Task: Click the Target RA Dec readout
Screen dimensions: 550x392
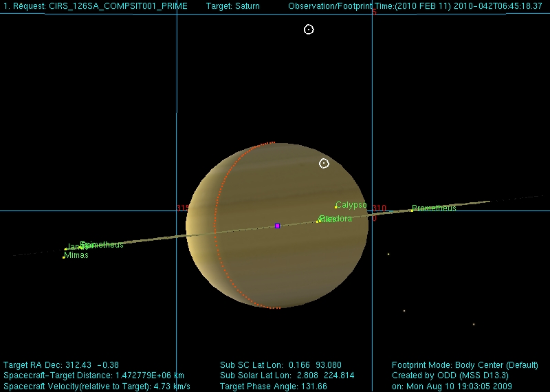Action: [61, 364]
